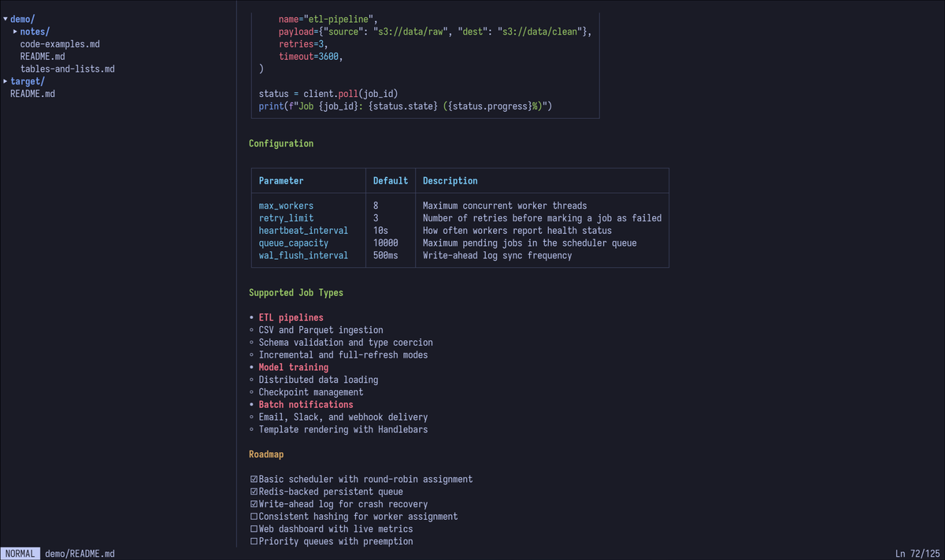Click the Configuration section heading
The image size is (945, 560).
pos(281,143)
